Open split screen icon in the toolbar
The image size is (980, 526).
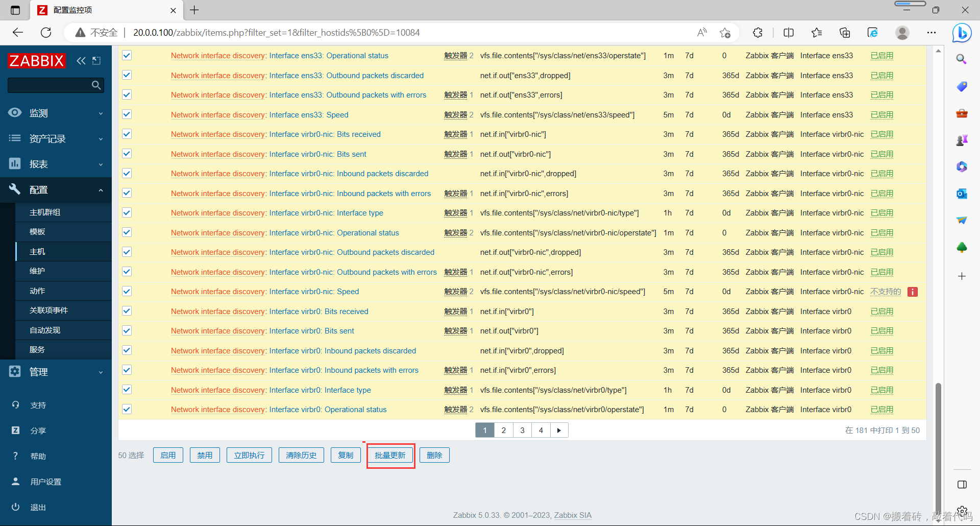[x=789, y=33]
